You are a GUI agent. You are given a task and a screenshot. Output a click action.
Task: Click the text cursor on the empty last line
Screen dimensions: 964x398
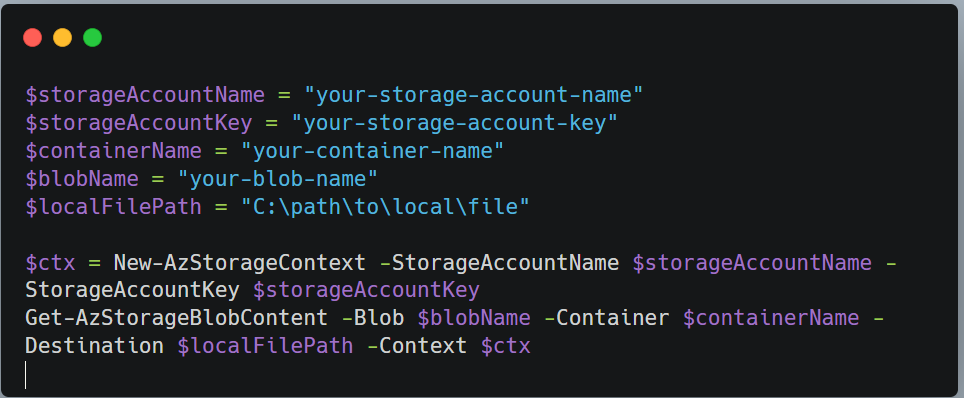[x=26, y=375]
